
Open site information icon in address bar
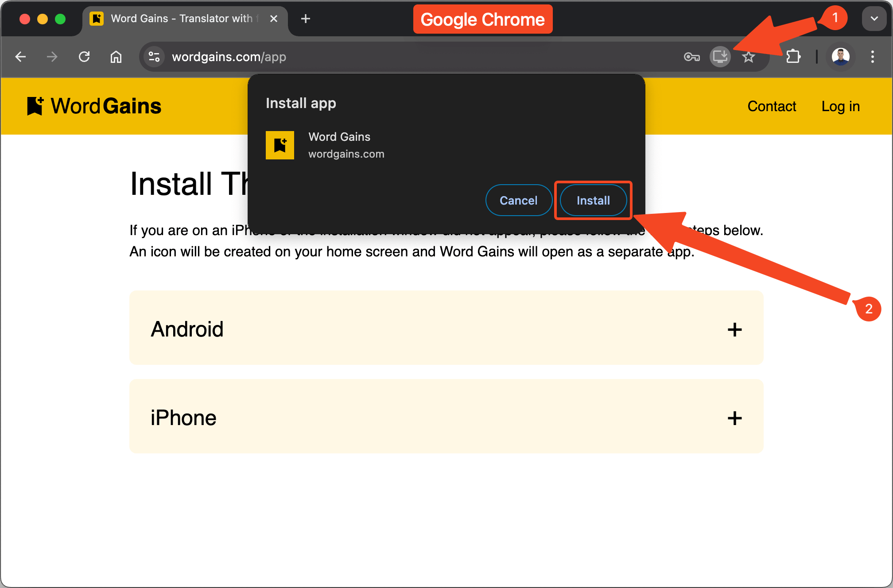coord(154,57)
